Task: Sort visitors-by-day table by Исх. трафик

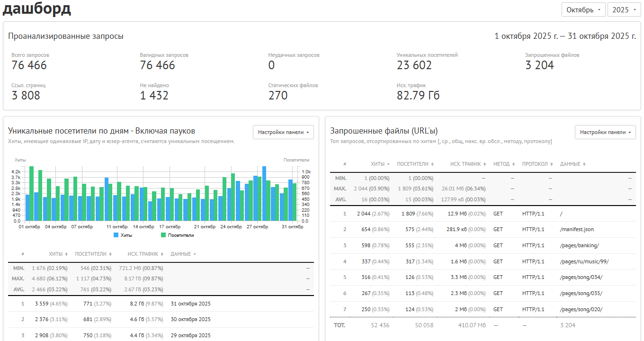Action: pyautogui.click(x=143, y=254)
